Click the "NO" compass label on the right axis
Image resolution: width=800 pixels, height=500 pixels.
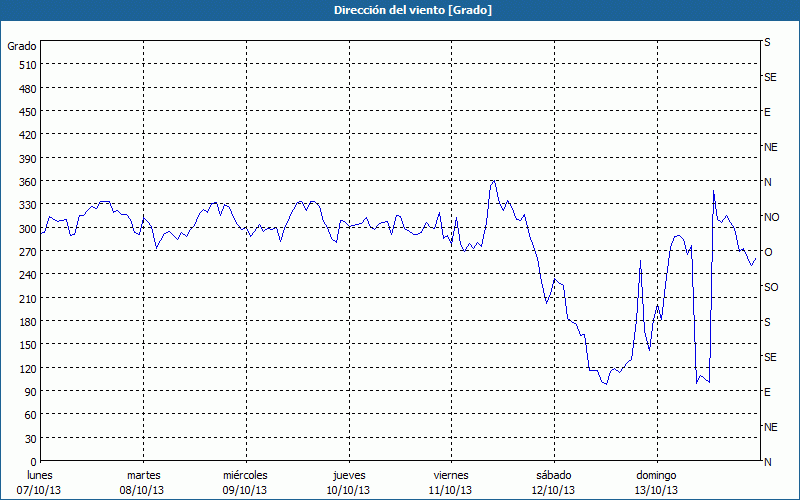(771, 217)
